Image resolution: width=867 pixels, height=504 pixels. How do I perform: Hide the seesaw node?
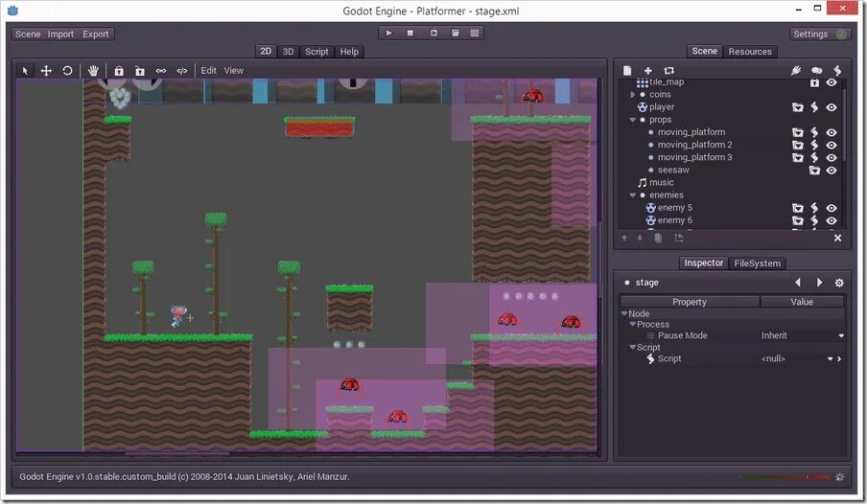pyautogui.click(x=832, y=171)
